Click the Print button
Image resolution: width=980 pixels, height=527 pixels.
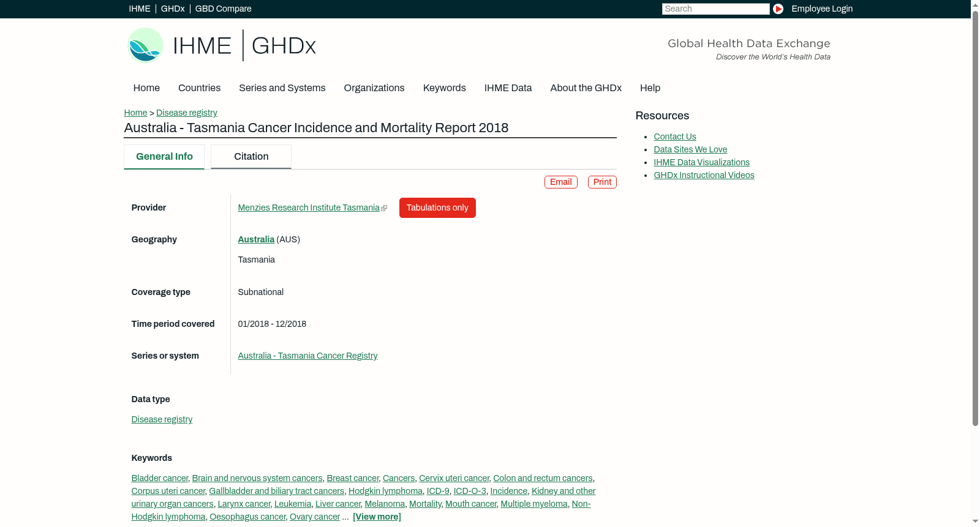pyautogui.click(x=602, y=182)
